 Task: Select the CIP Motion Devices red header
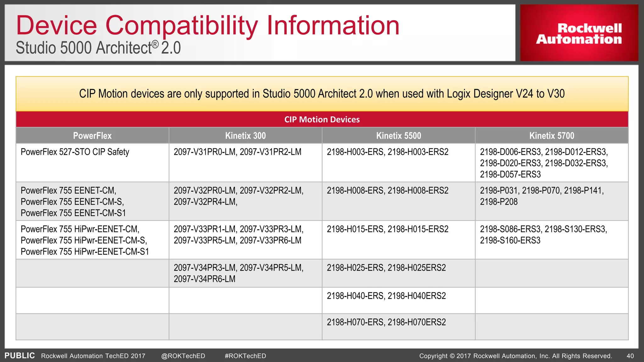pyautogui.click(x=322, y=119)
